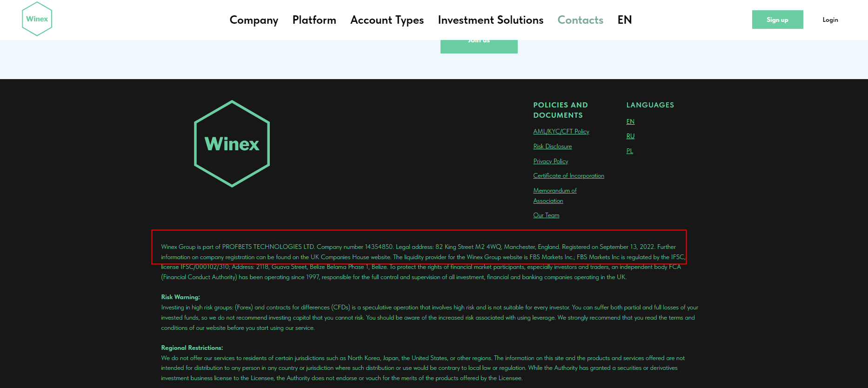The height and width of the screenshot is (388, 868).
Task: Open Certificate of Incorporation link
Action: pos(569,176)
